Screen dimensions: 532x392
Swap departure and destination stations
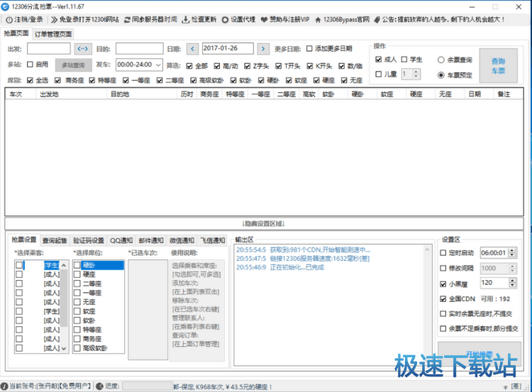point(83,49)
